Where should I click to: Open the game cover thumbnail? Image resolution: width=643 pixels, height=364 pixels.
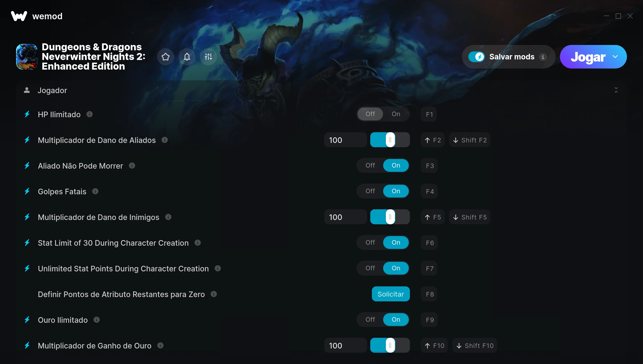click(x=27, y=57)
